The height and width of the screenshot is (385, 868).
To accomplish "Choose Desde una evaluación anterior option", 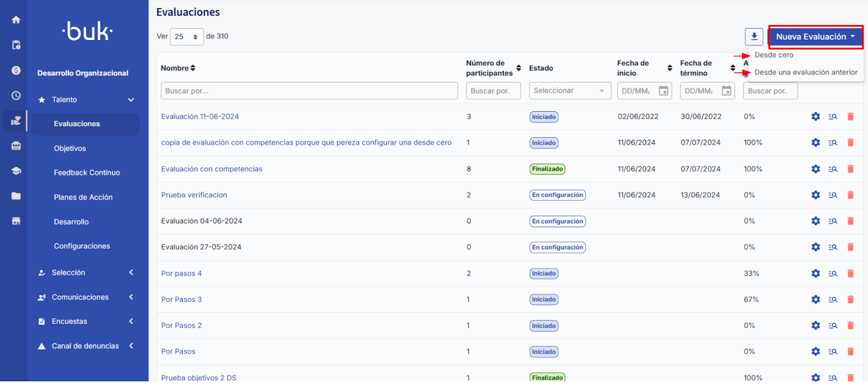I will point(806,73).
